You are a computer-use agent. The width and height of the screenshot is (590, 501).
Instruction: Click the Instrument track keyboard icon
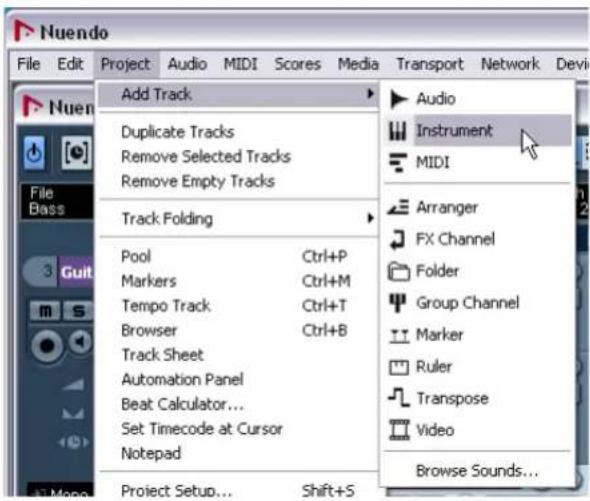pos(398,131)
